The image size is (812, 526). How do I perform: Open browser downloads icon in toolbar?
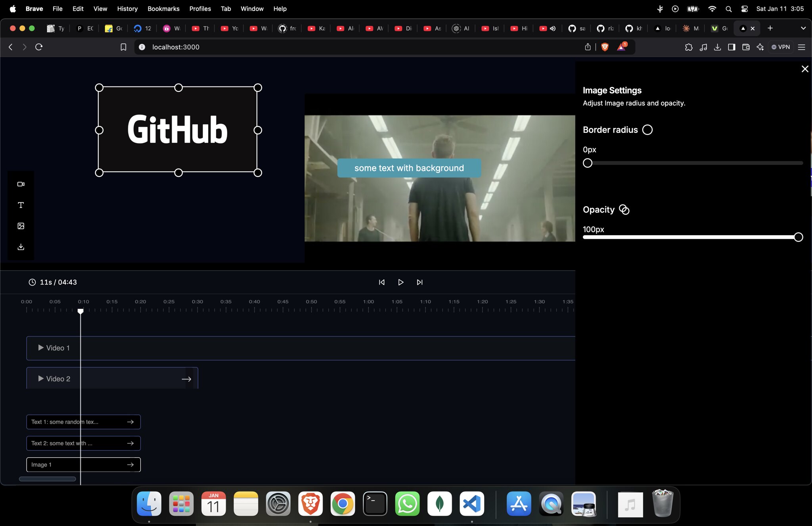pos(717,47)
